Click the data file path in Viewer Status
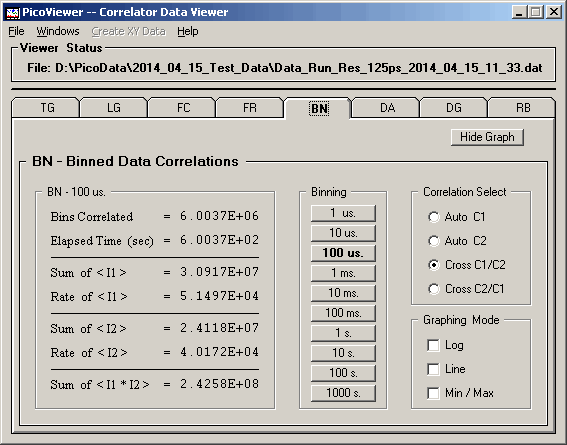The width and height of the screenshot is (567, 445). coord(299,68)
